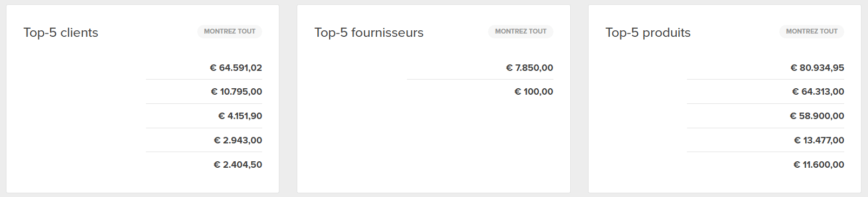Click the € 11.600,00 product amount
868x197 pixels.
pyautogui.click(x=819, y=165)
